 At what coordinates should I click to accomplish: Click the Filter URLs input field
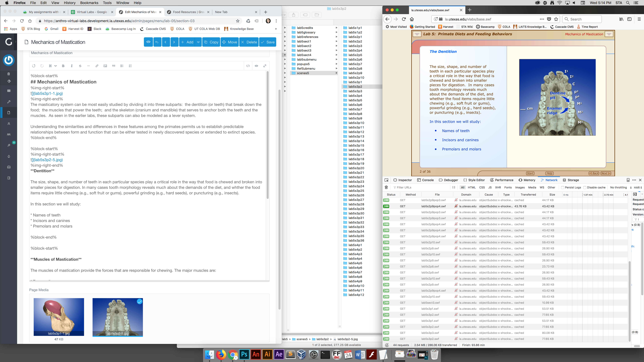click(421, 187)
